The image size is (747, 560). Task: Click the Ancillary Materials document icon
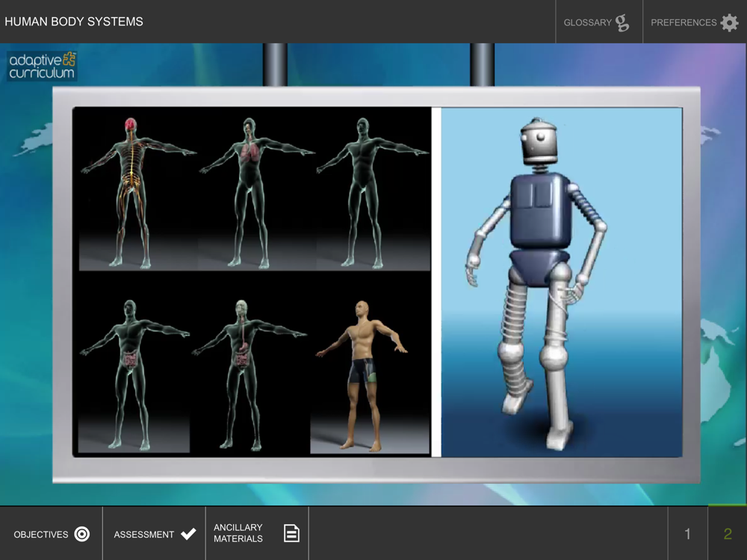[291, 533]
